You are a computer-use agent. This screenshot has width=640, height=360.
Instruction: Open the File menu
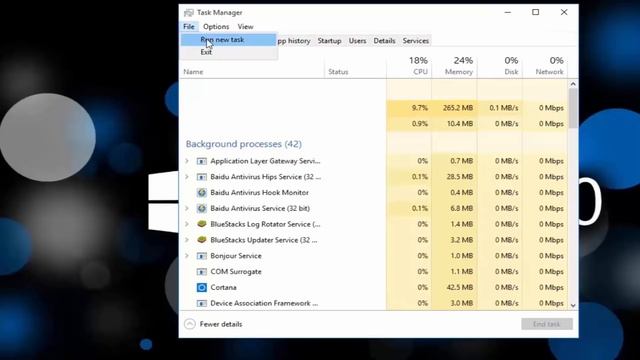click(x=189, y=27)
